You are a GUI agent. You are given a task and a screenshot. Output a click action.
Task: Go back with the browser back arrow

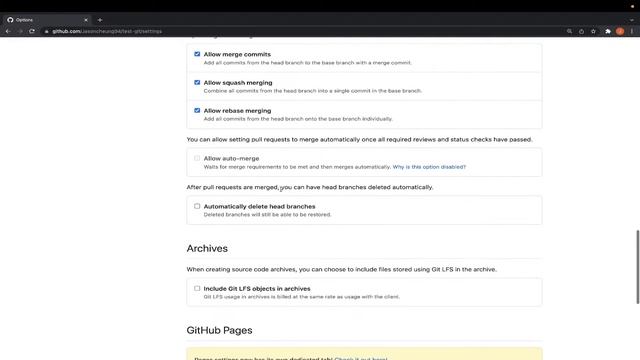tap(8, 31)
